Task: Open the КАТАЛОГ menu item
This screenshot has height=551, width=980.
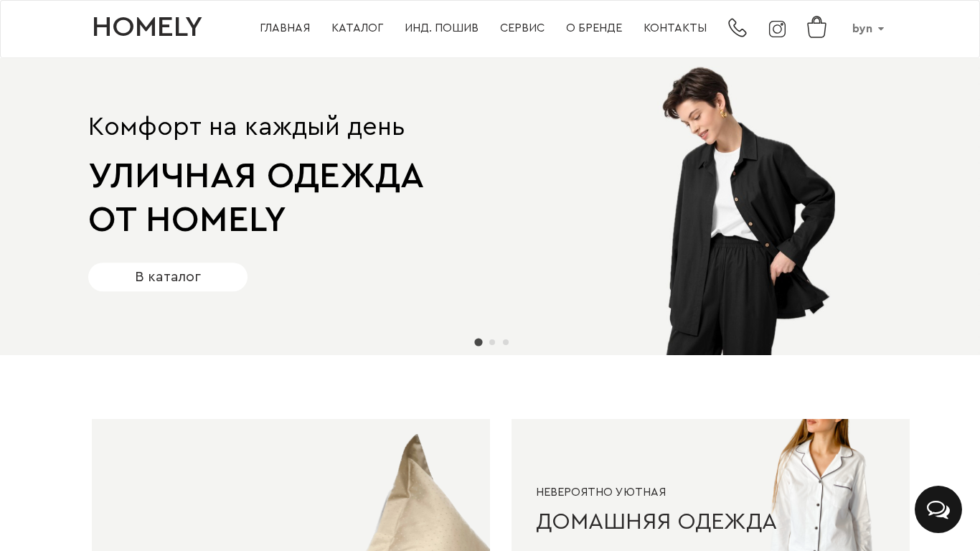Action: pyautogui.click(x=357, y=28)
